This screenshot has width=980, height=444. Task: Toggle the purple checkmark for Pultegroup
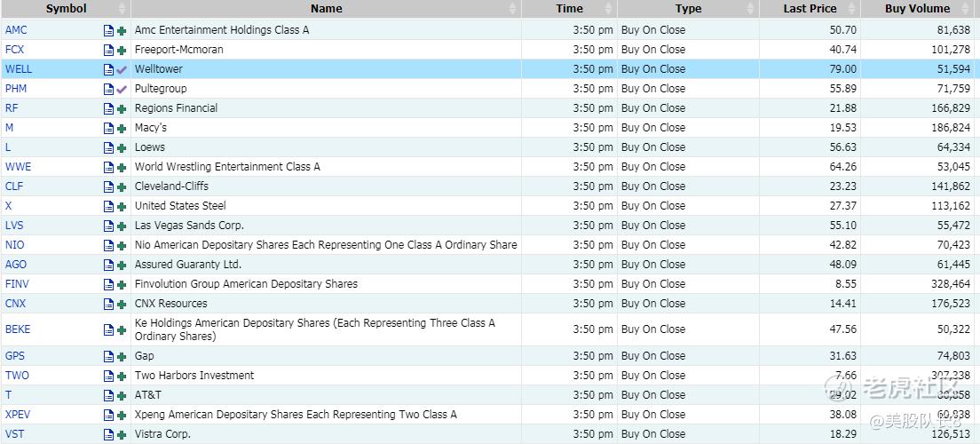coord(122,89)
